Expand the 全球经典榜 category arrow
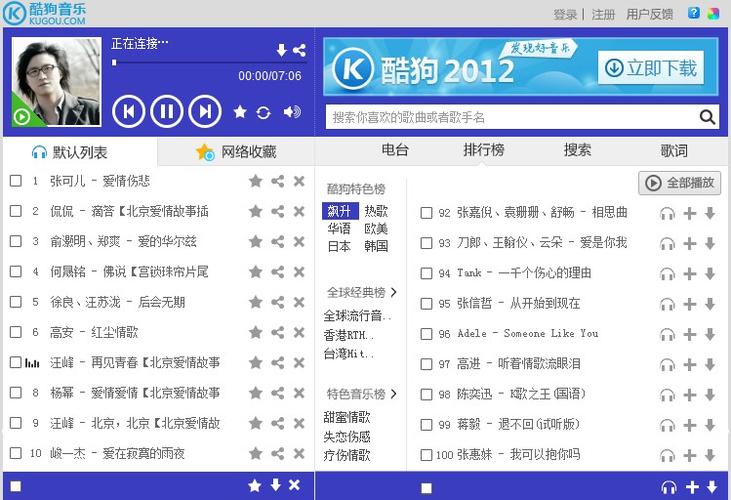The image size is (731, 500). click(x=394, y=292)
